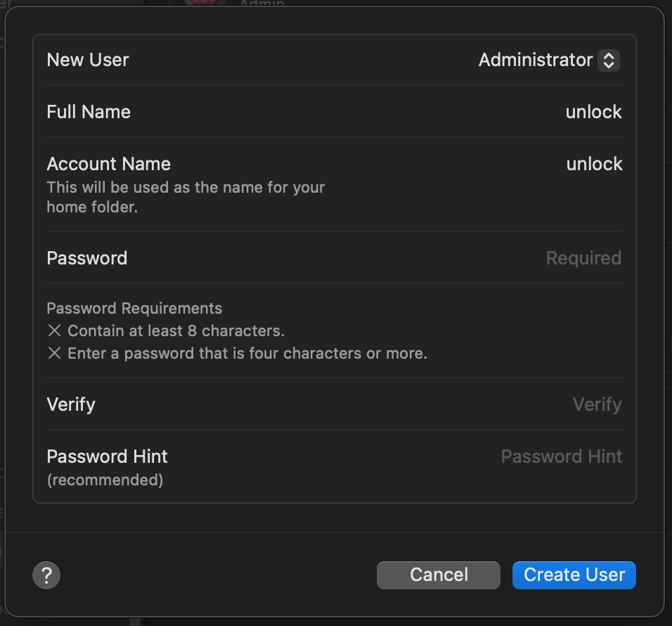Click the Password field showing Required

point(583,258)
